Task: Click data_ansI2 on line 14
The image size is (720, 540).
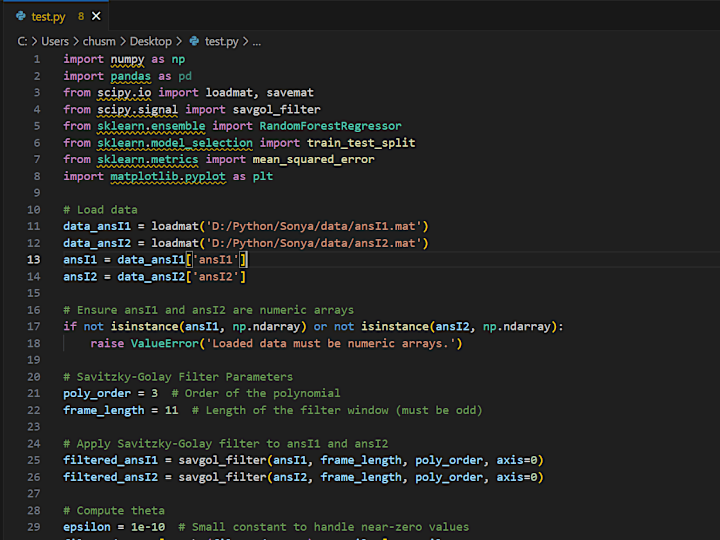Action: pos(151,277)
